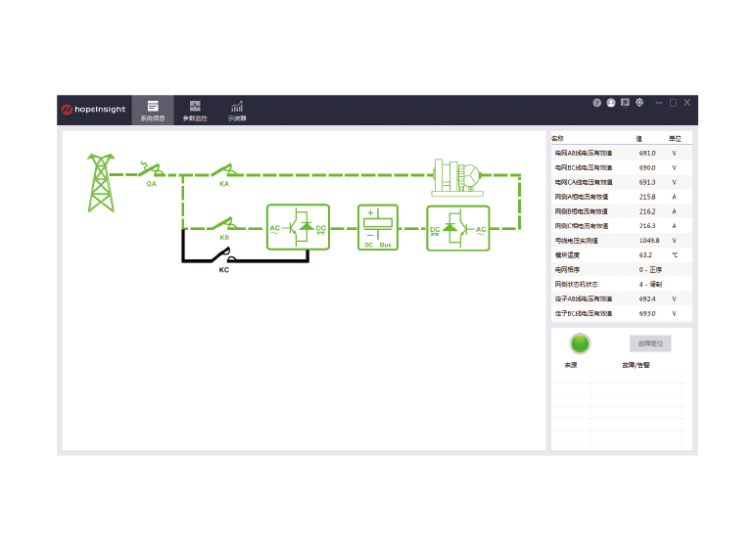Select the DC-AC inverter block

coord(457,227)
